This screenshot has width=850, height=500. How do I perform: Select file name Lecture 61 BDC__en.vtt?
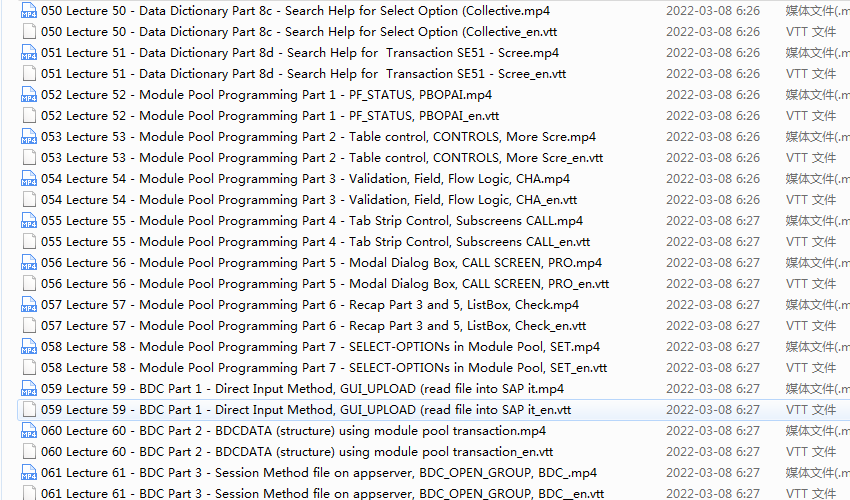pos(323,493)
